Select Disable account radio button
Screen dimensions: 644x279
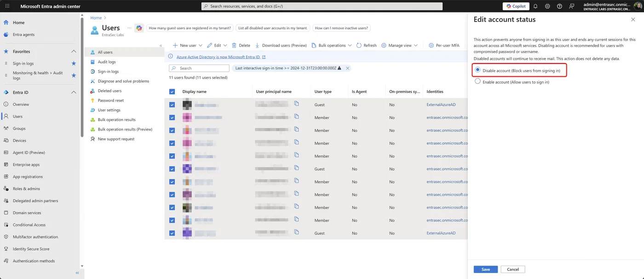[477, 70]
